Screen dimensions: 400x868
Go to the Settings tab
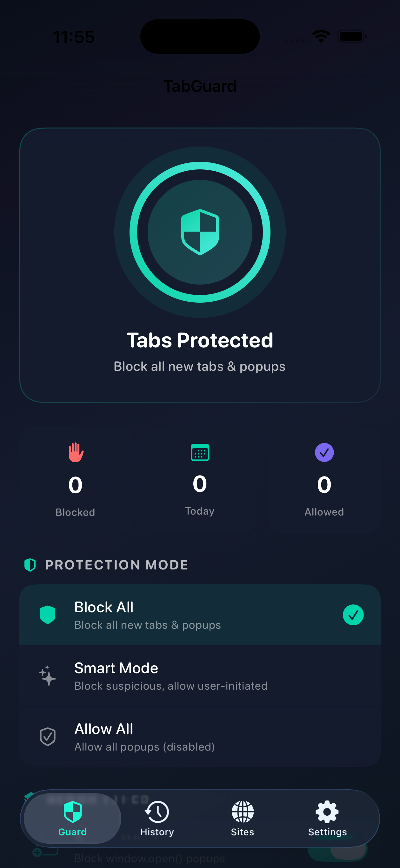(x=327, y=819)
